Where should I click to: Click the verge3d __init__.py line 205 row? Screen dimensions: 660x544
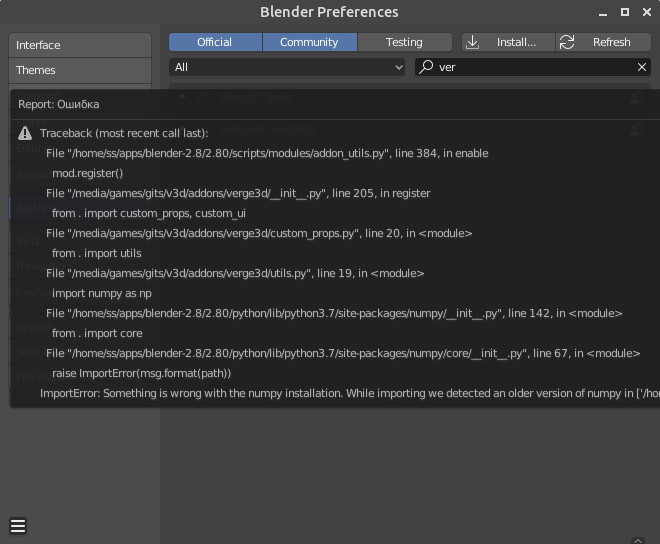[x=238, y=193]
